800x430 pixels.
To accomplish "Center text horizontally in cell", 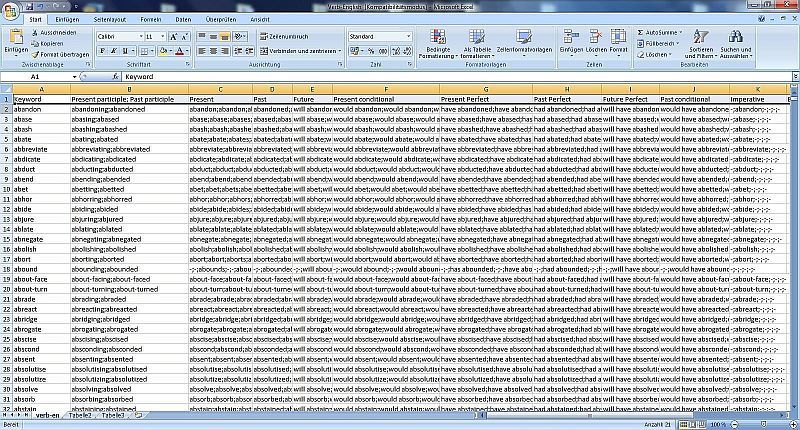I will (213, 51).
